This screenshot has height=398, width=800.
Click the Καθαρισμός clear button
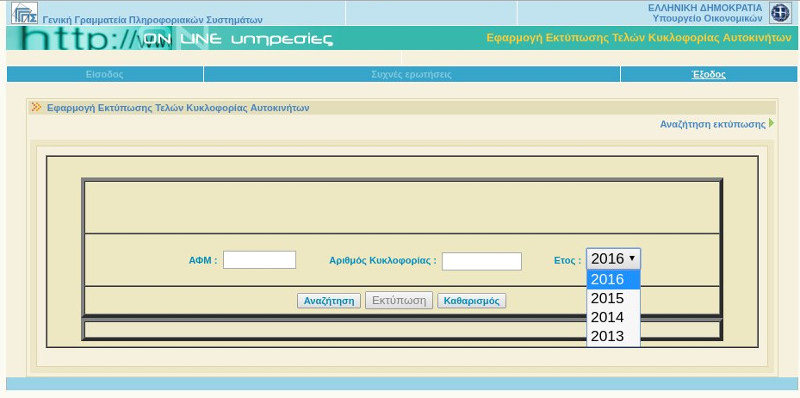pos(471,301)
